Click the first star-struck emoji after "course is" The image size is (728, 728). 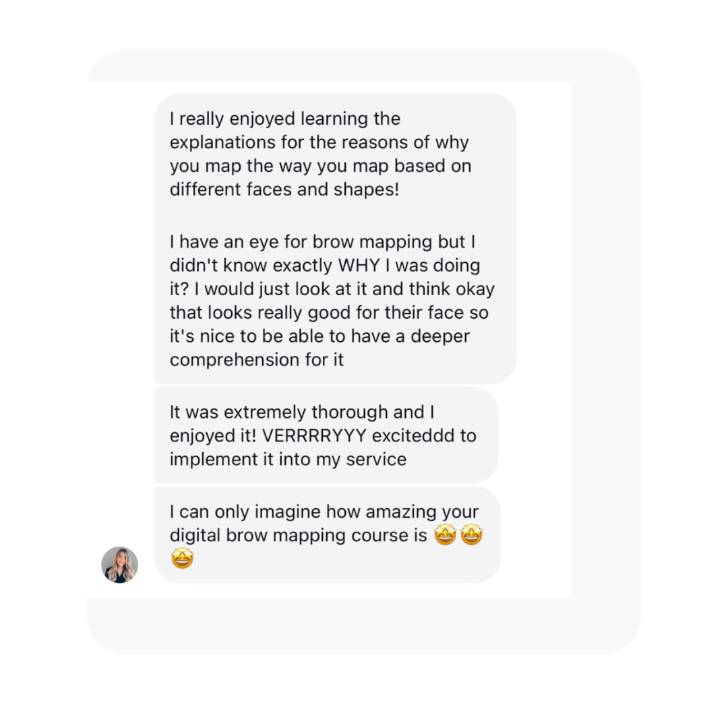tap(445, 535)
